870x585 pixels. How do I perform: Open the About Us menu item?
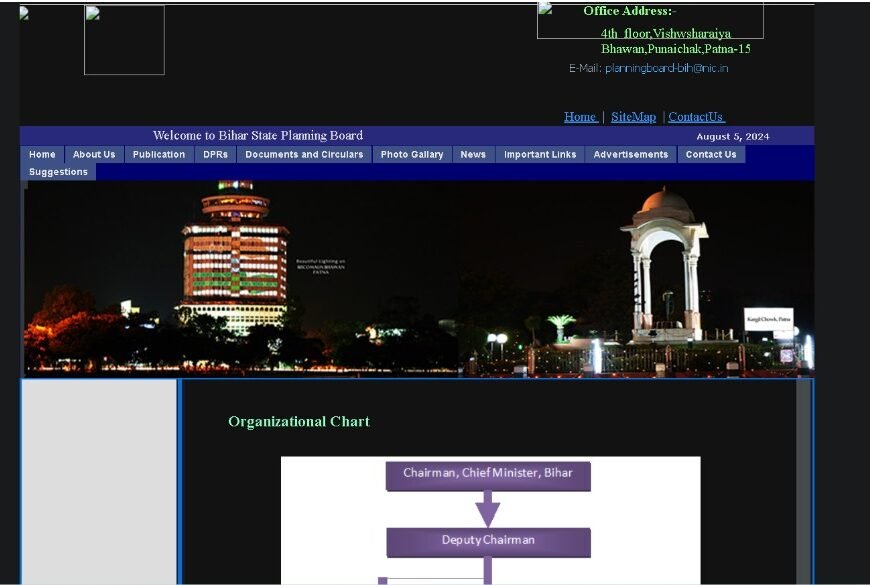(x=93, y=154)
